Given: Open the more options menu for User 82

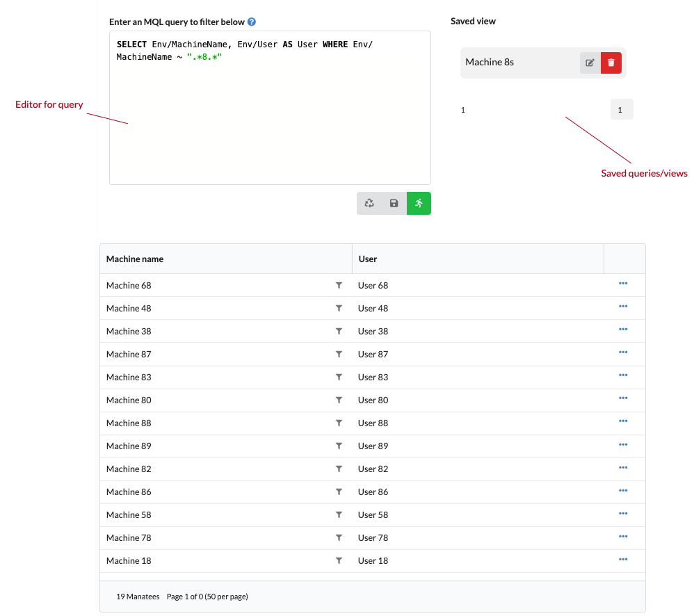Looking at the screenshot, I should click(623, 468).
